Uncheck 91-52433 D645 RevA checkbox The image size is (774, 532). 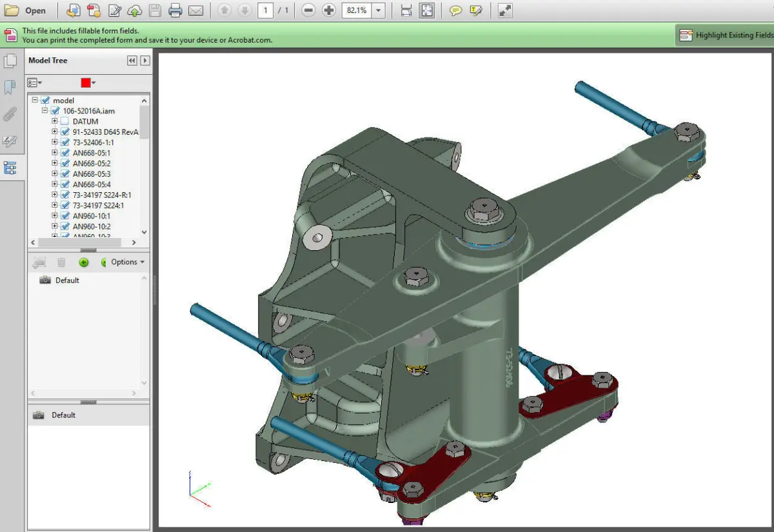64,132
